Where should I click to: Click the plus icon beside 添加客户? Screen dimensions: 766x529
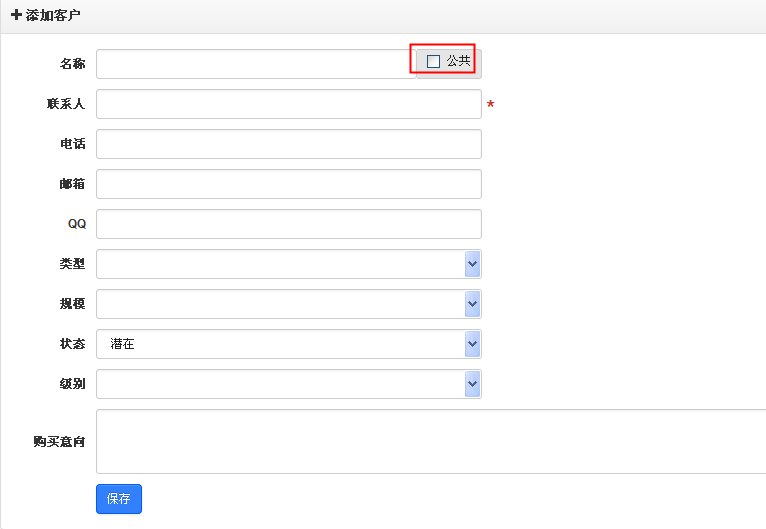pyautogui.click(x=16, y=15)
